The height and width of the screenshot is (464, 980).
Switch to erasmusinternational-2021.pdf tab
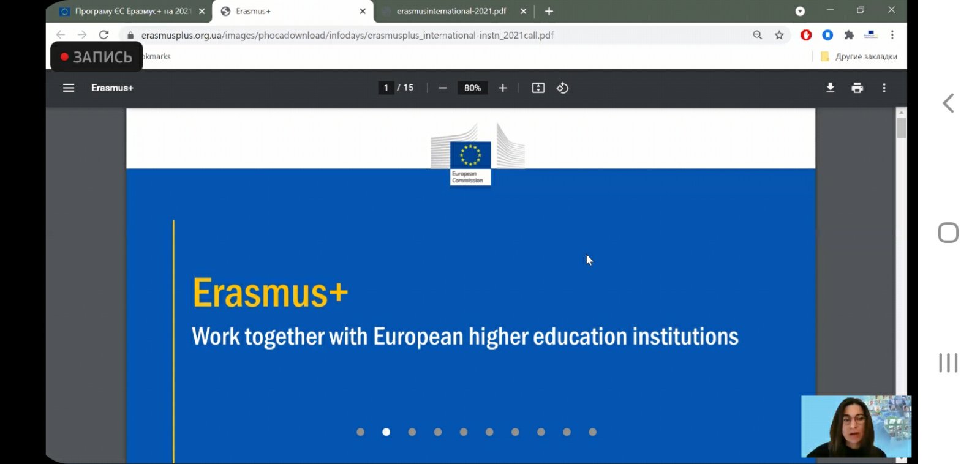[x=451, y=11]
